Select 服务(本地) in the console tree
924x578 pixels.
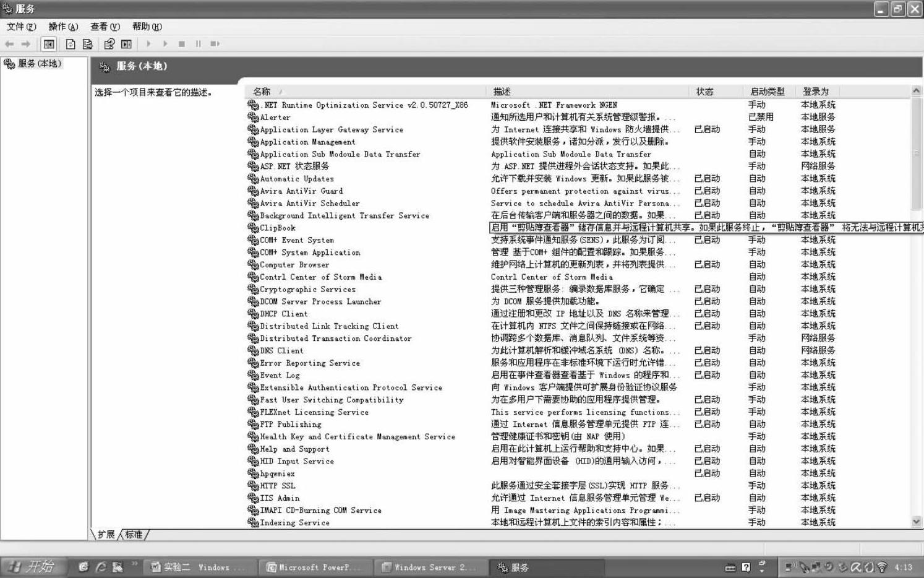tap(40, 63)
